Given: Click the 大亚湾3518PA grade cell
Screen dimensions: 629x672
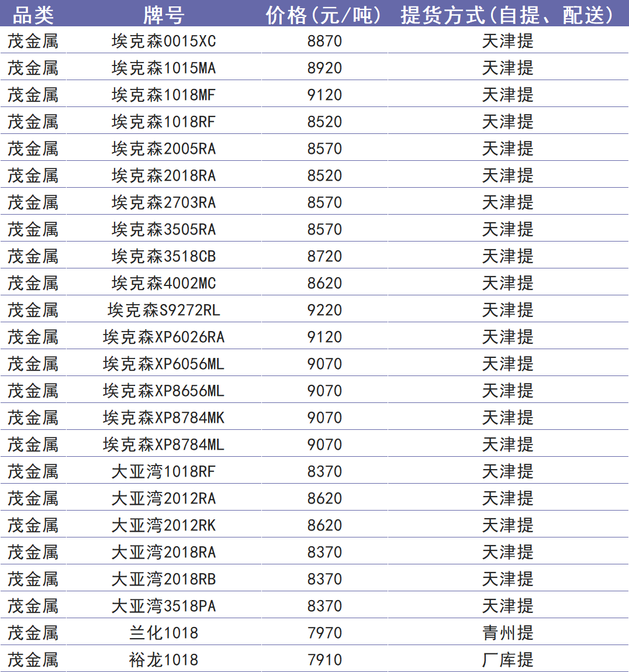Looking at the screenshot, I should pyautogui.click(x=164, y=606).
